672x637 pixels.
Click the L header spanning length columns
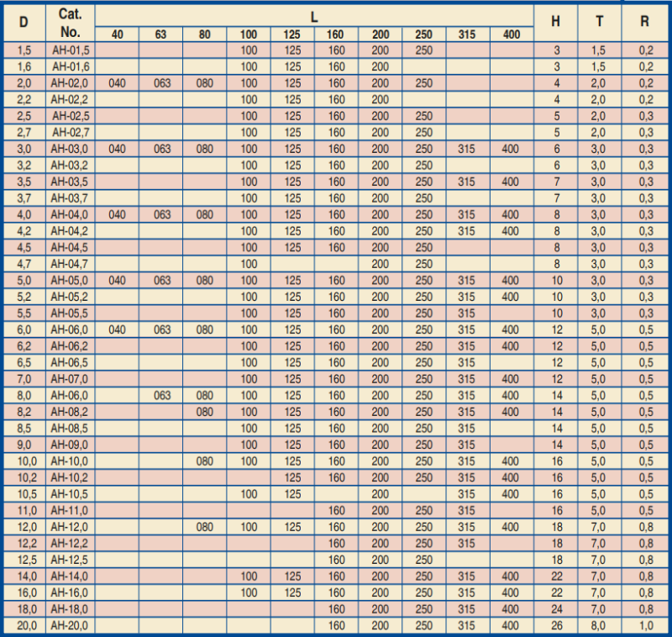point(314,16)
